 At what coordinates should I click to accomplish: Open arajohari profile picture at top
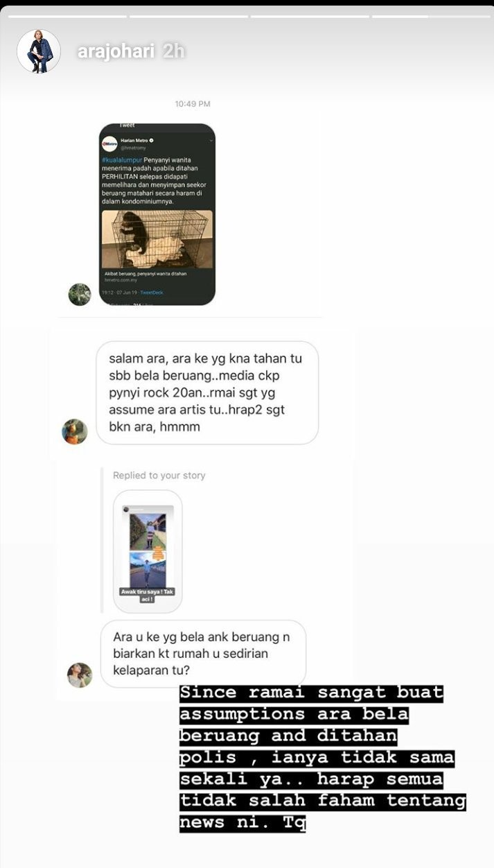coord(39,51)
